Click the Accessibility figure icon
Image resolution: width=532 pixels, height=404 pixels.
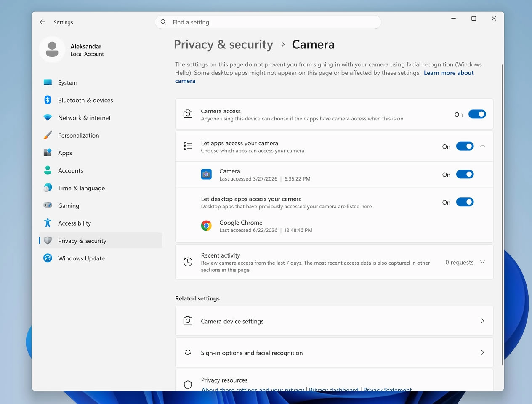[x=48, y=223]
